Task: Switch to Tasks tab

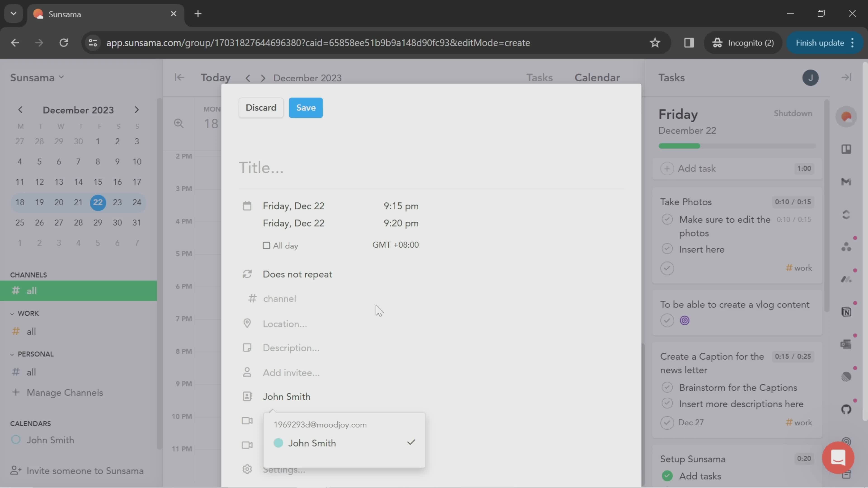Action: (x=540, y=77)
